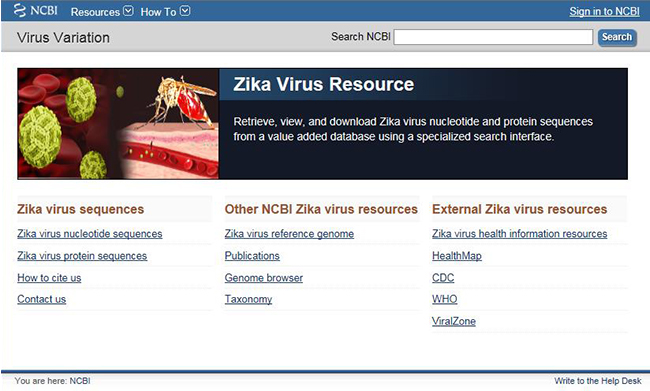Open Zika virus protein sequences link

(82, 256)
